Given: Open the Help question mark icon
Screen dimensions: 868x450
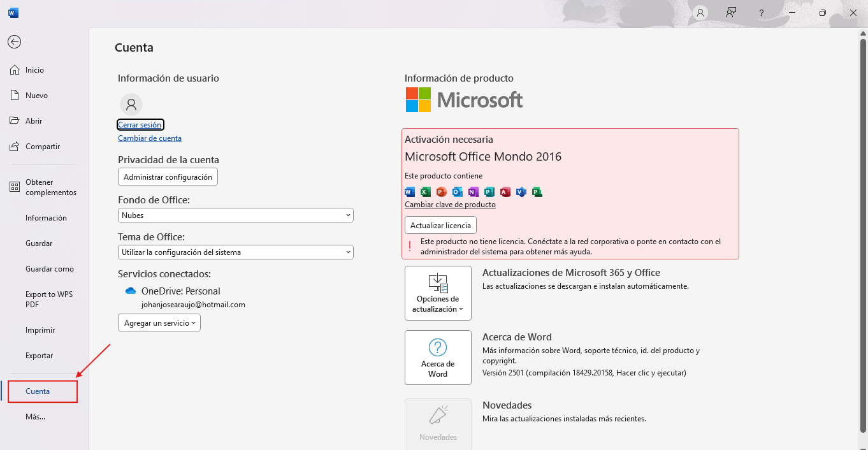Looking at the screenshot, I should pos(761,13).
